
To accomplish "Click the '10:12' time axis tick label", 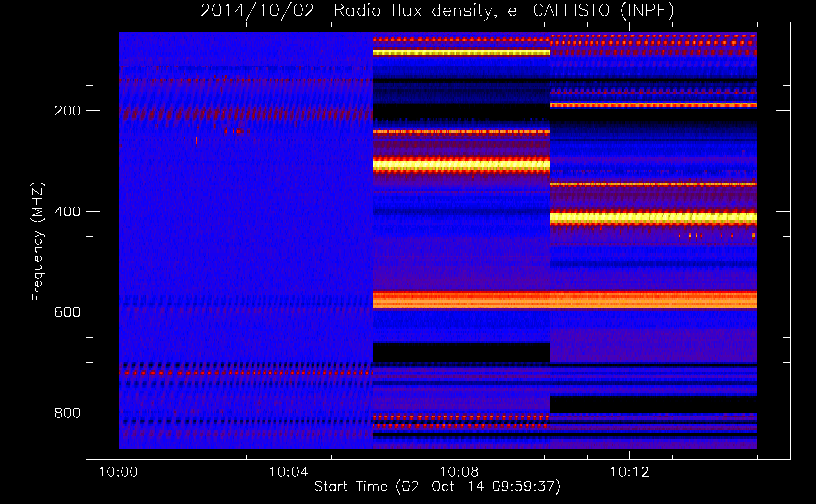I will [x=629, y=472].
